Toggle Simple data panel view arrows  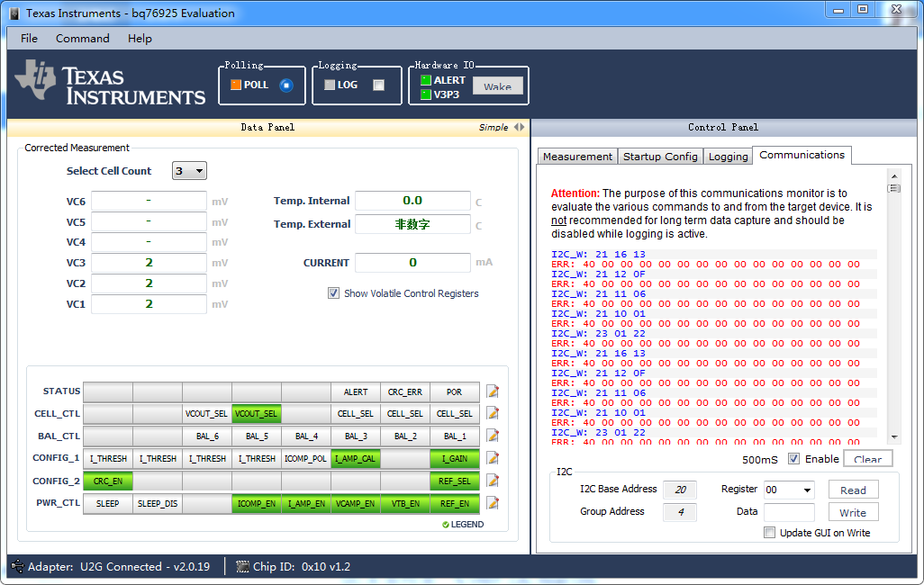[x=519, y=127]
